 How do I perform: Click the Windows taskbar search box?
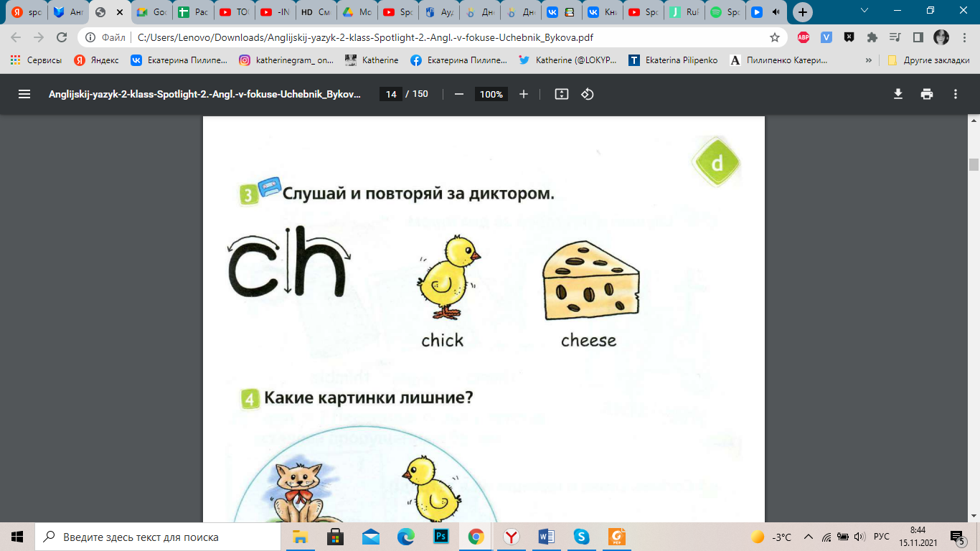[x=158, y=537]
